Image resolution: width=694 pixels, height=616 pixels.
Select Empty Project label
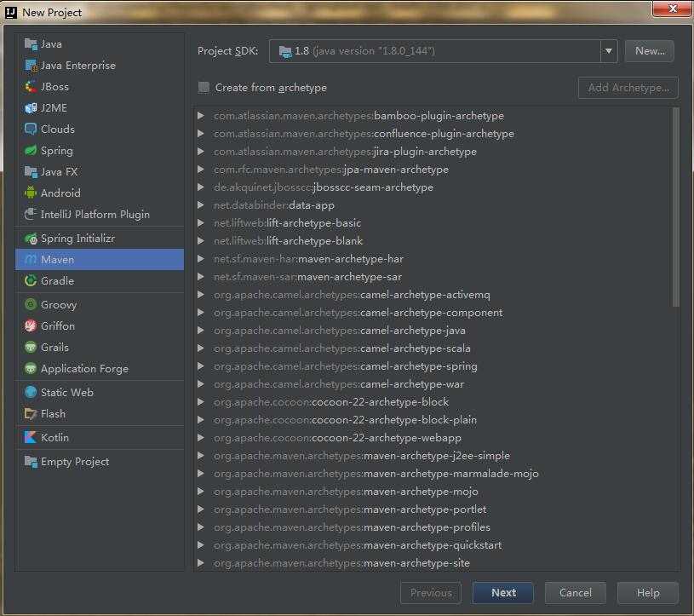[75, 462]
